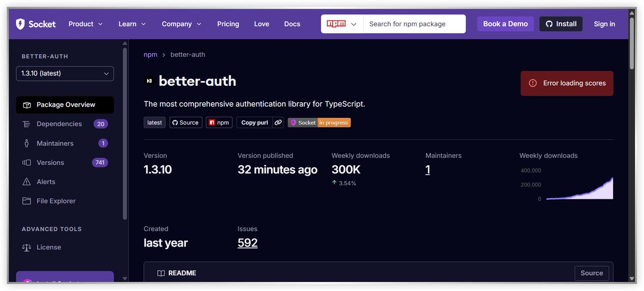Click the 3.54% download change indicator
Screen dimensions: 644x291
click(344, 183)
